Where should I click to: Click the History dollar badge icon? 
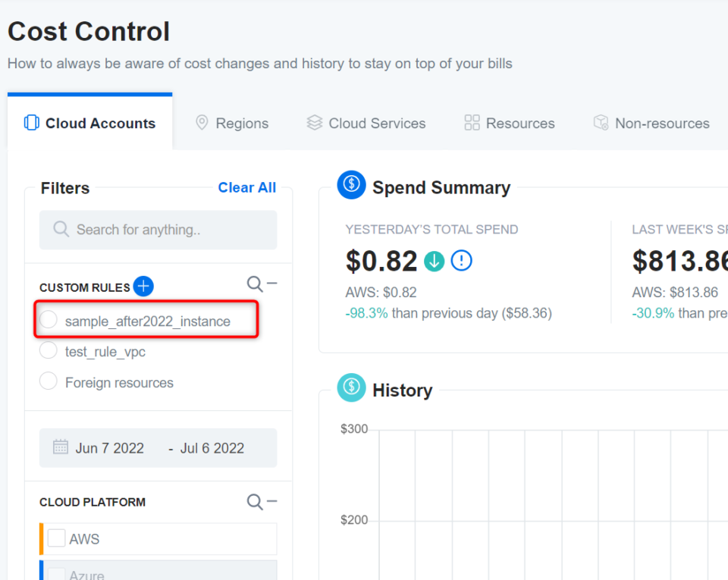(350, 387)
